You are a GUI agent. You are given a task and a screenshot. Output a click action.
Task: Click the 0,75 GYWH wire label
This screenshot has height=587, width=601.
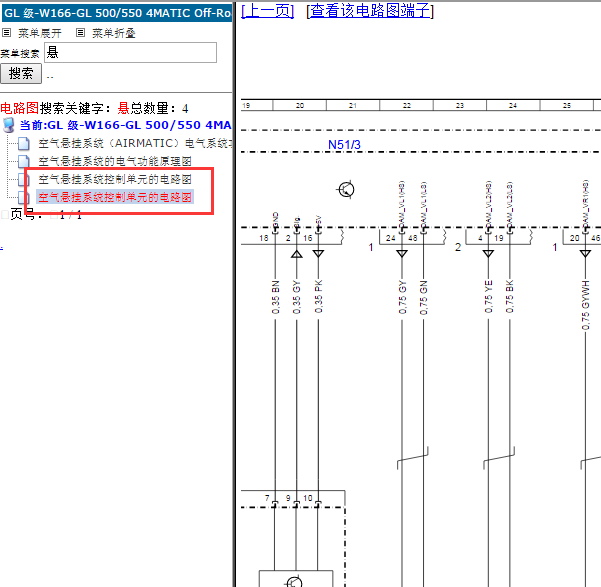coord(585,305)
